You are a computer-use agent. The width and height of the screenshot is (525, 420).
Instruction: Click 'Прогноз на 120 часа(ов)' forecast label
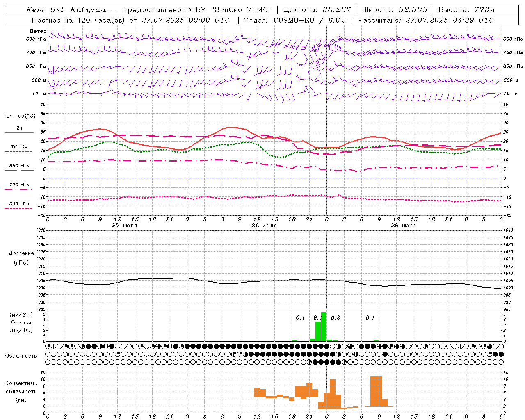click(79, 20)
